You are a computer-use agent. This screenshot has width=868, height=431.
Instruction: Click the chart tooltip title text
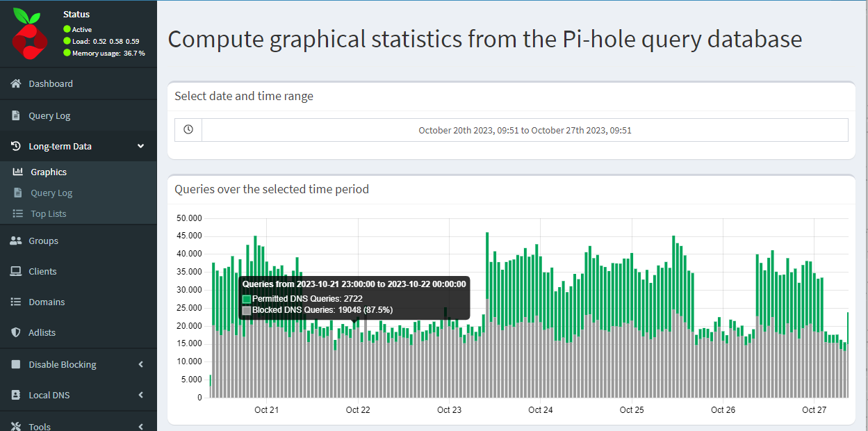(x=354, y=284)
